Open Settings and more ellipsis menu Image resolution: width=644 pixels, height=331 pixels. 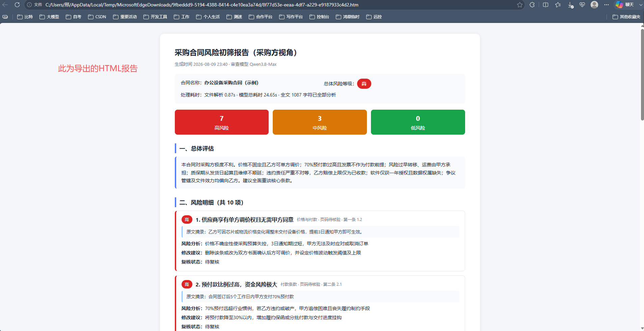pos(607,5)
